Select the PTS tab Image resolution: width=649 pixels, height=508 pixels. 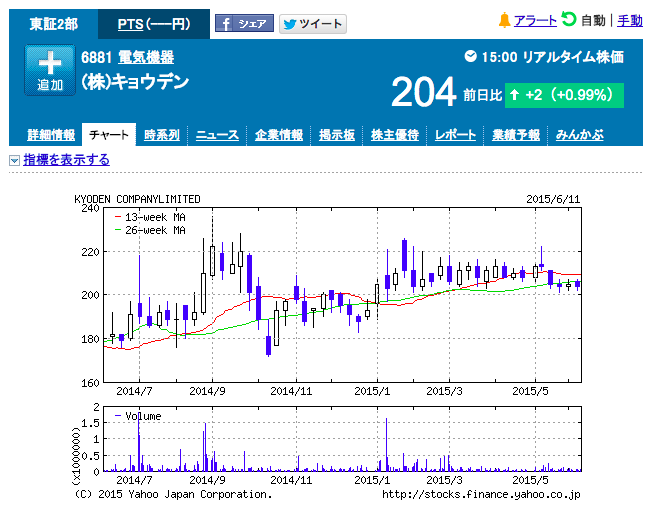154,24
